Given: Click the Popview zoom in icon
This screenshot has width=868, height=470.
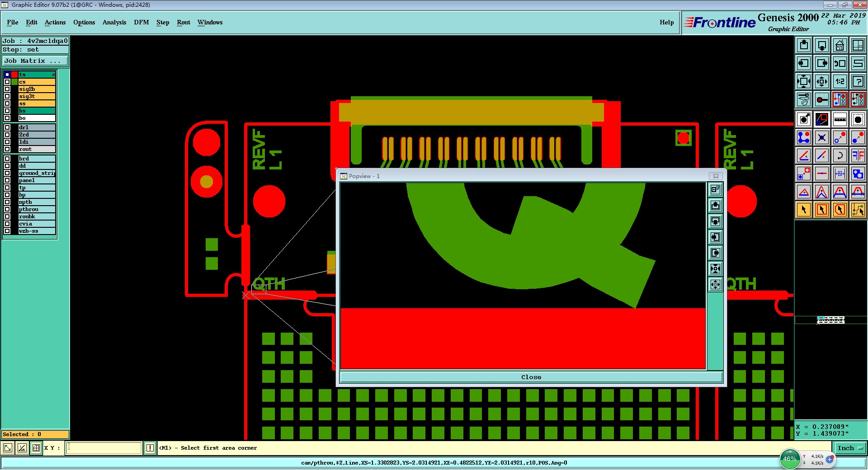Looking at the screenshot, I should pyautogui.click(x=715, y=269).
